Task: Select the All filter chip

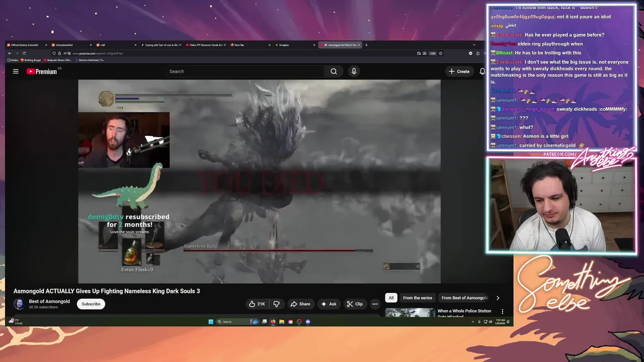Action: coord(391,298)
